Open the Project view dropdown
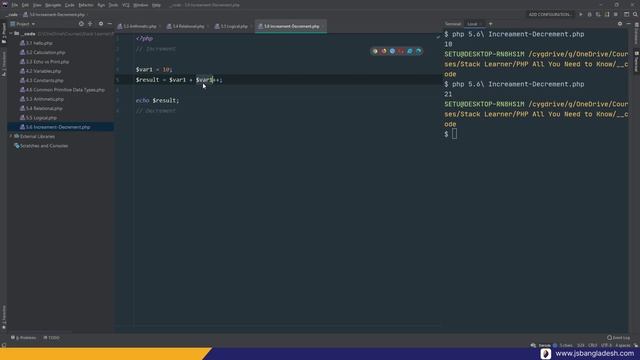640x360 pixels. [22, 24]
